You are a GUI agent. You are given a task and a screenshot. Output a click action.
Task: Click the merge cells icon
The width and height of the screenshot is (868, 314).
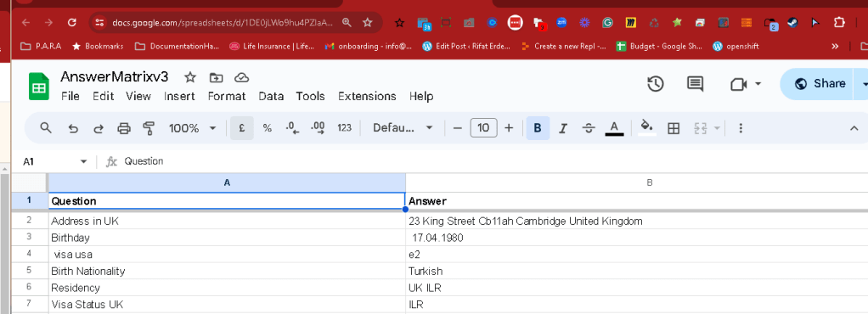701,128
